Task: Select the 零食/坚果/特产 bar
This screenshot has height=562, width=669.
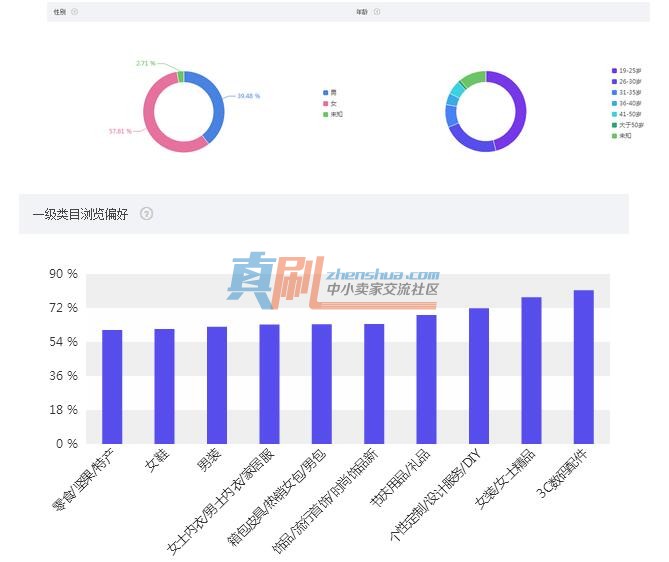Action: pos(112,387)
